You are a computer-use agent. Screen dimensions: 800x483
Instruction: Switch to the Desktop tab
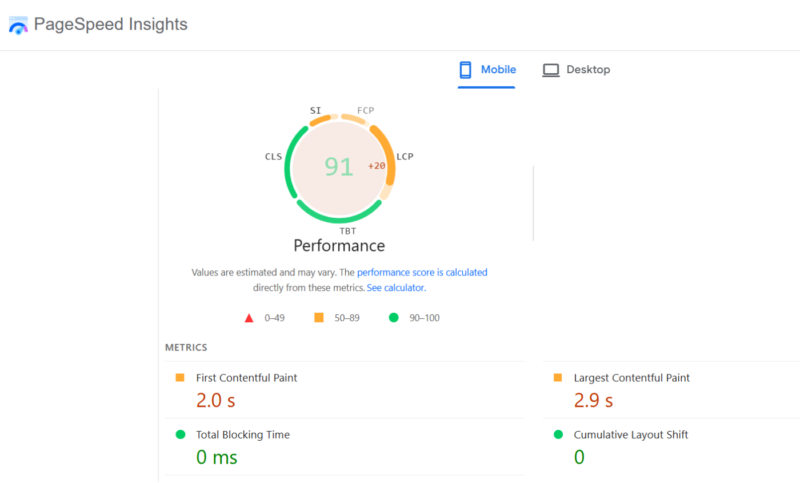click(576, 70)
